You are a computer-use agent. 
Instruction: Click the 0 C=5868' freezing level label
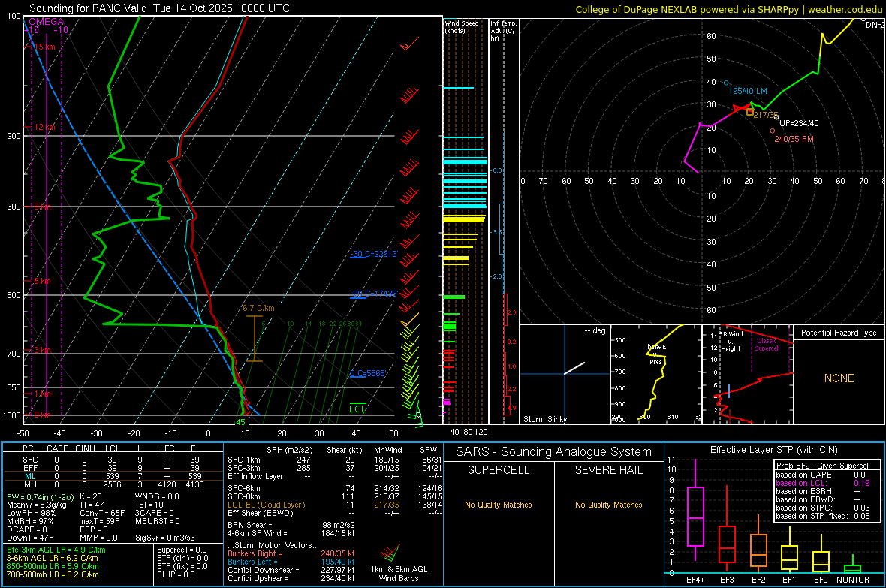point(368,374)
